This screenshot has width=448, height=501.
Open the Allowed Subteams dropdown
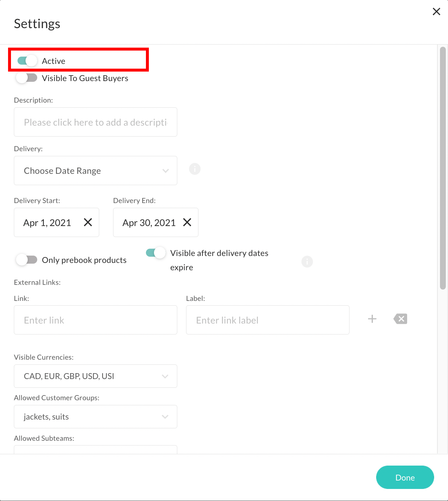[x=96, y=450]
